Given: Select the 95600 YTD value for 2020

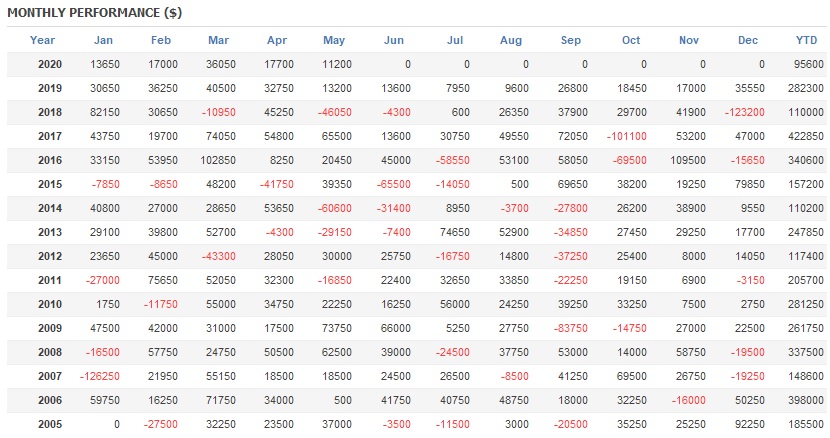Looking at the screenshot, I should pos(808,64).
